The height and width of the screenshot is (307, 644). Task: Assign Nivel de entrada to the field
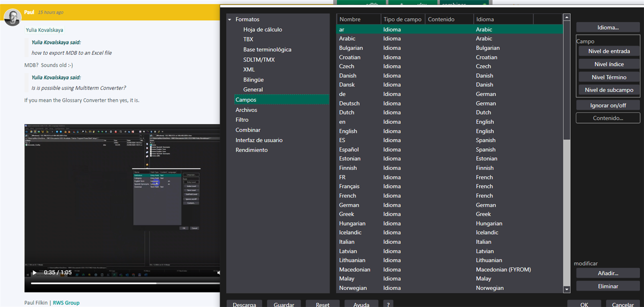coord(608,51)
